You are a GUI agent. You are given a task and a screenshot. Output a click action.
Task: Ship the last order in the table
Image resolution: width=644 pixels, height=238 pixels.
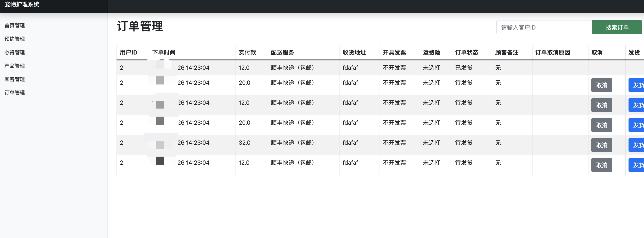pyautogui.click(x=636, y=165)
